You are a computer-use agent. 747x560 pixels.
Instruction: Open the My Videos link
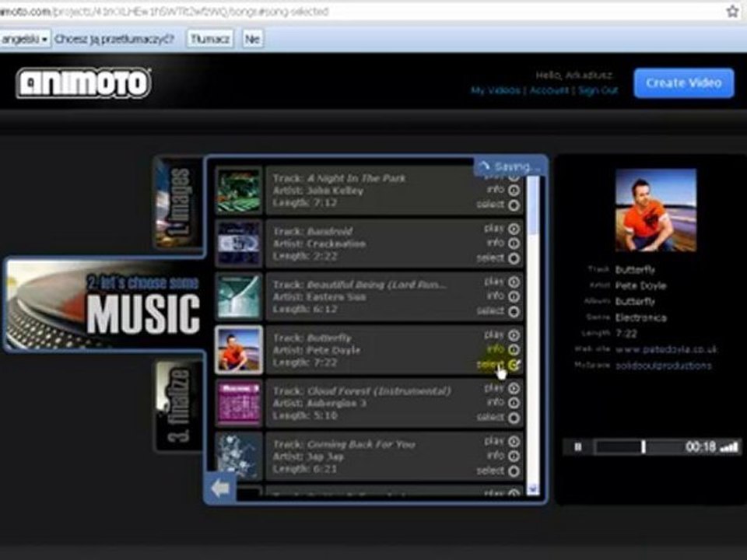coord(495,90)
